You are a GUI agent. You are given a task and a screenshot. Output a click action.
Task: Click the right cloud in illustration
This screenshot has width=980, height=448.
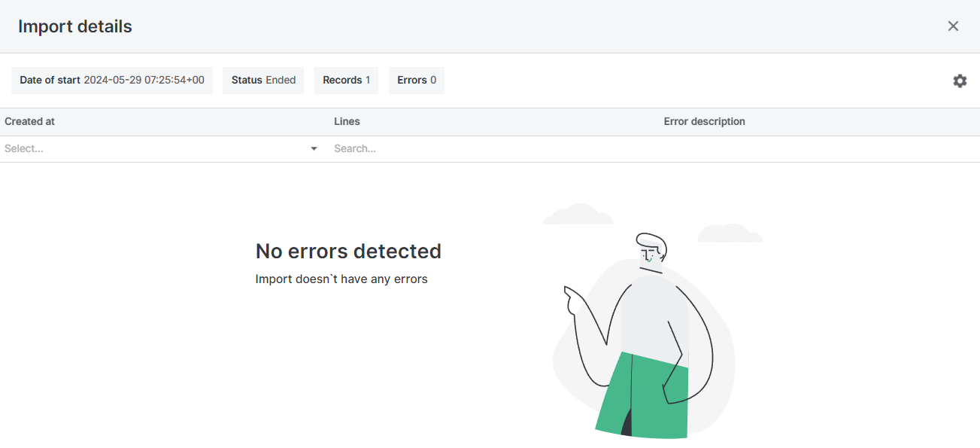click(730, 234)
